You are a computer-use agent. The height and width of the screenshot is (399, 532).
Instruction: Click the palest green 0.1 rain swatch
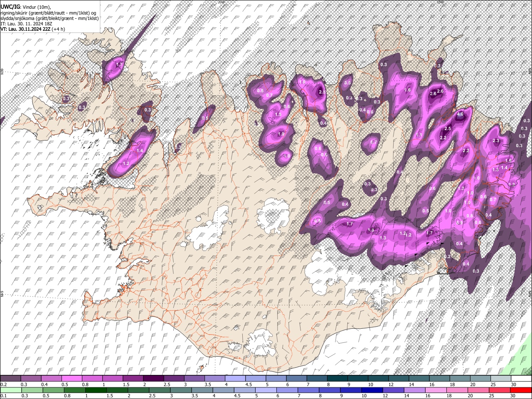coord(11,390)
